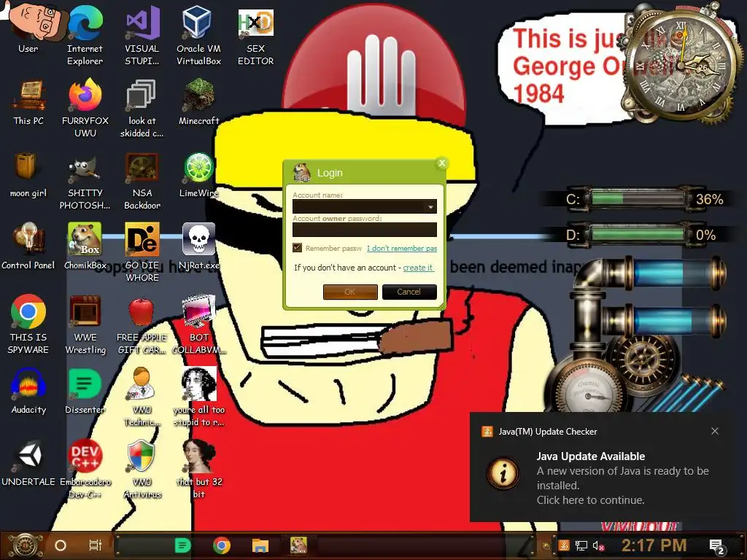The width and height of the screenshot is (747, 560).
Task: Launch the Minecraft desktop icon
Action: (x=198, y=102)
